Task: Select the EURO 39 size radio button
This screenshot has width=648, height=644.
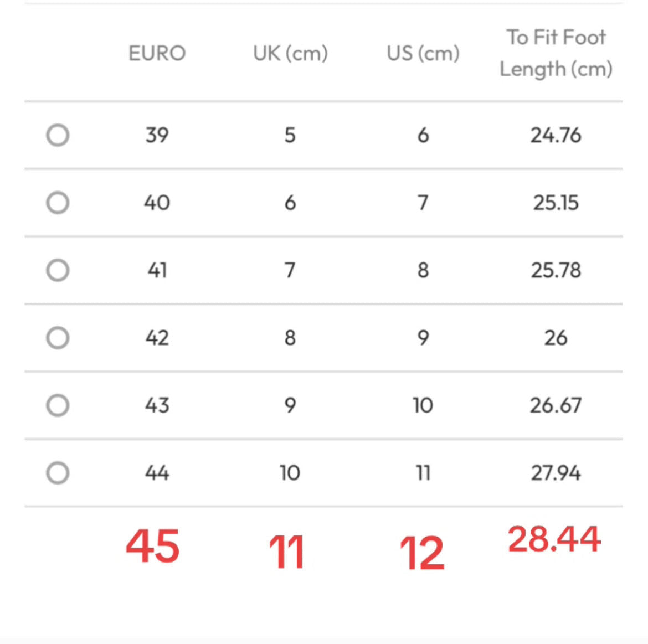Action: [x=58, y=135]
